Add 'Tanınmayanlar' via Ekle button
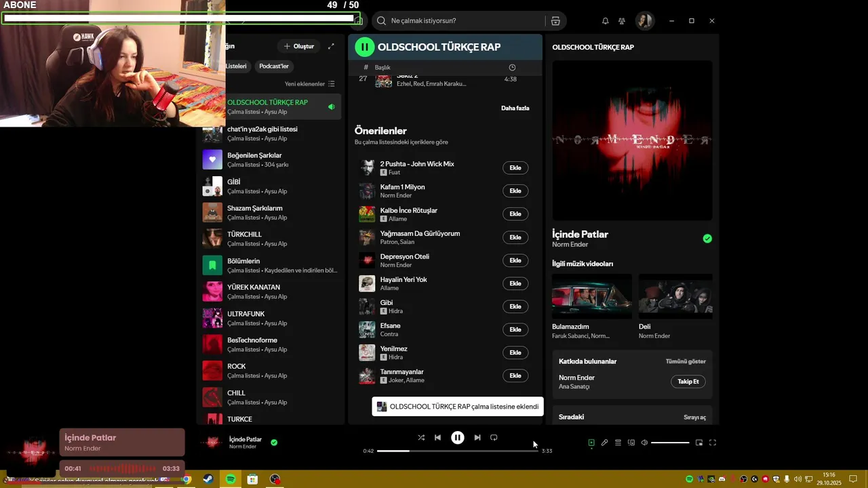 tap(515, 375)
